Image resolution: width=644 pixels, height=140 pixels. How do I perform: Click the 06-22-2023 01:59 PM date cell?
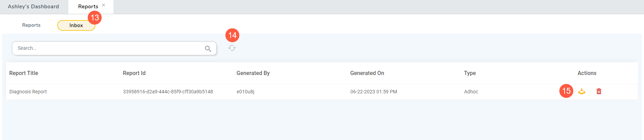[373, 92]
